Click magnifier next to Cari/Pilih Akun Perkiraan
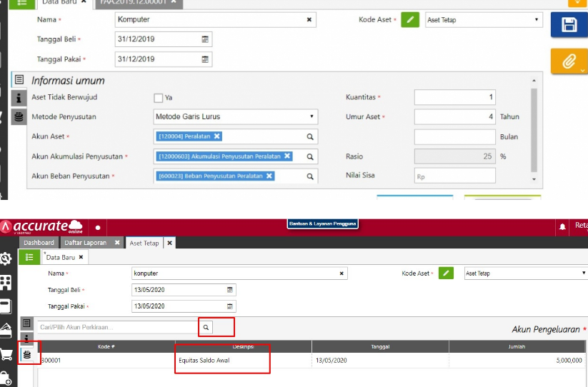 pyautogui.click(x=206, y=327)
